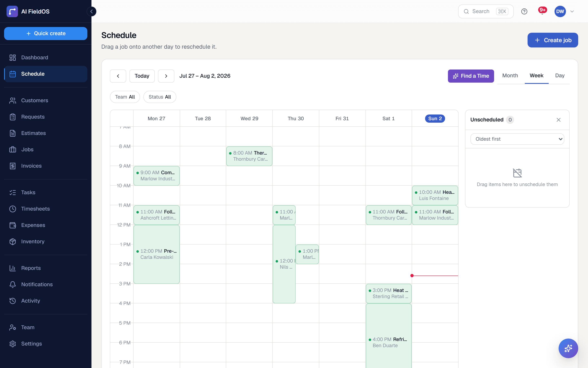
Task: Click the Today button
Action: click(x=142, y=76)
